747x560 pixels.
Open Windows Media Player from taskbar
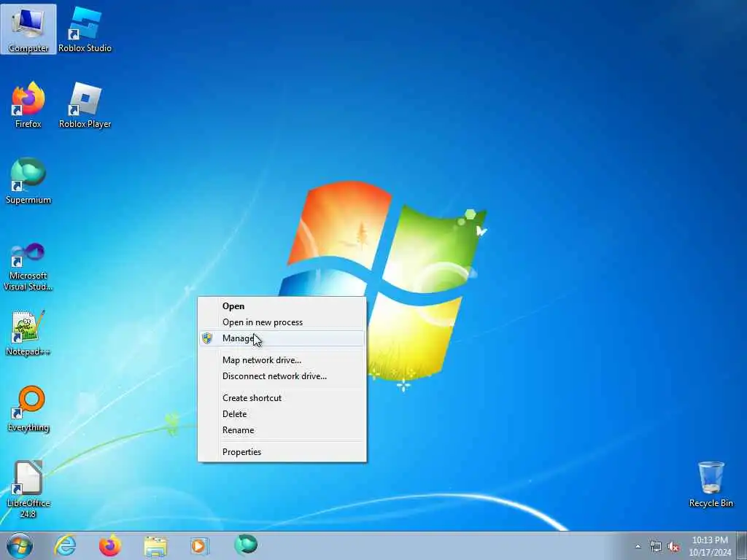pos(200,545)
